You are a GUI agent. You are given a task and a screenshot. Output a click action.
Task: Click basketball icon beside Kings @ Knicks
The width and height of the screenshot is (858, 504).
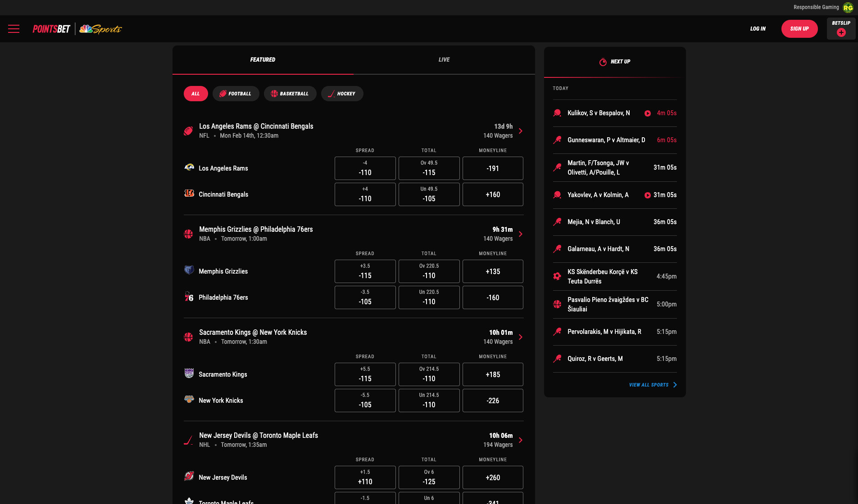tap(188, 337)
